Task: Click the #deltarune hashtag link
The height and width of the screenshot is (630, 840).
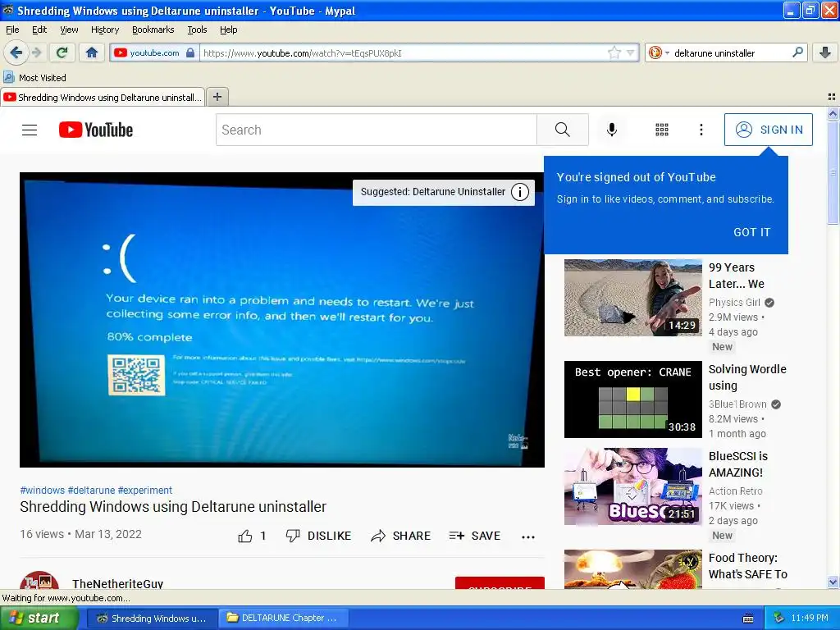Action: 92,491
